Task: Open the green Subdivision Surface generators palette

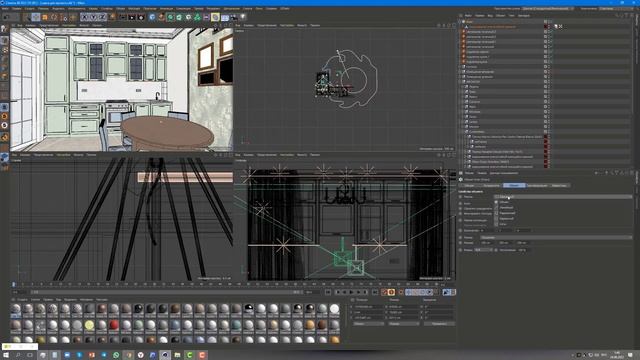Action: [170, 17]
